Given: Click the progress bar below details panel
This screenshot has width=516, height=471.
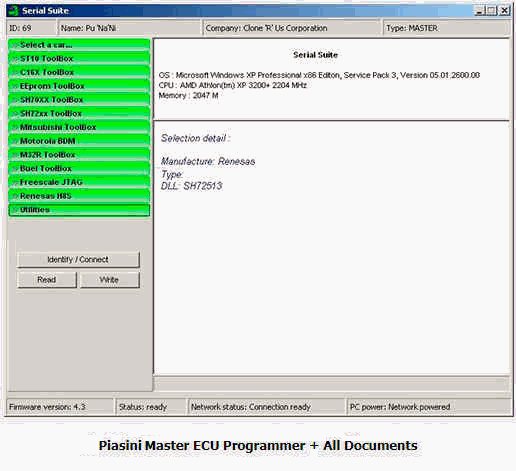Looking at the screenshot, I should [x=331, y=382].
